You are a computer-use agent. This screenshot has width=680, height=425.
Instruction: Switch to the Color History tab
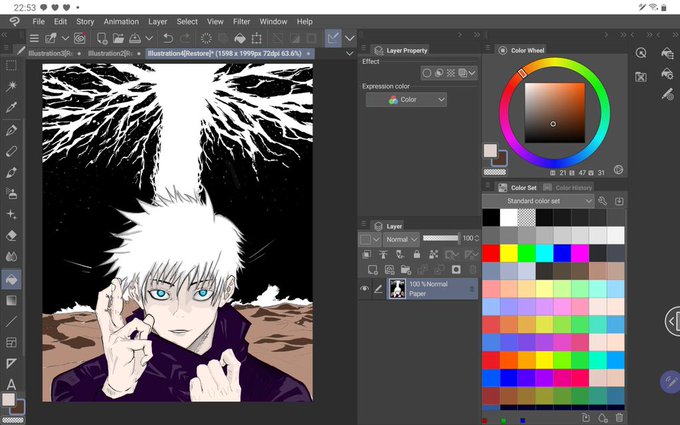tap(568, 188)
